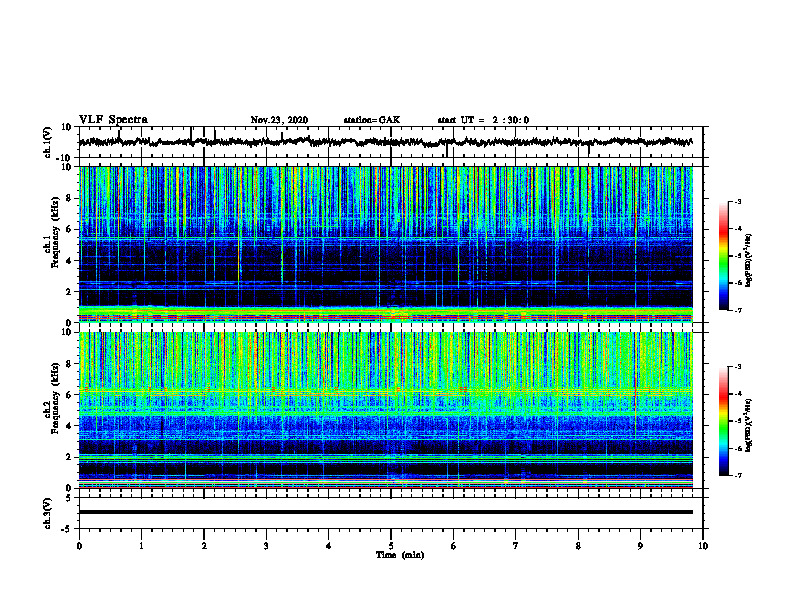This screenshot has height=612, width=792.
Task: Click the "station=GAK" header label
Action: (x=372, y=120)
